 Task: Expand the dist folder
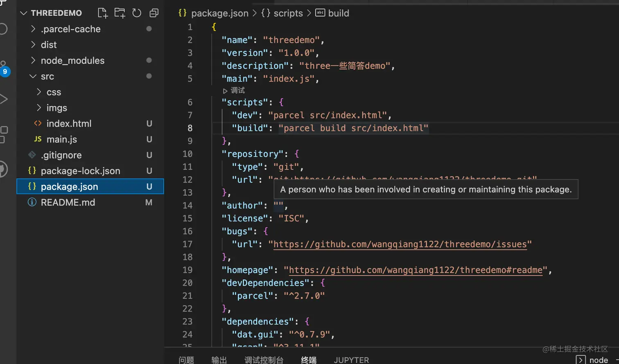tap(34, 45)
